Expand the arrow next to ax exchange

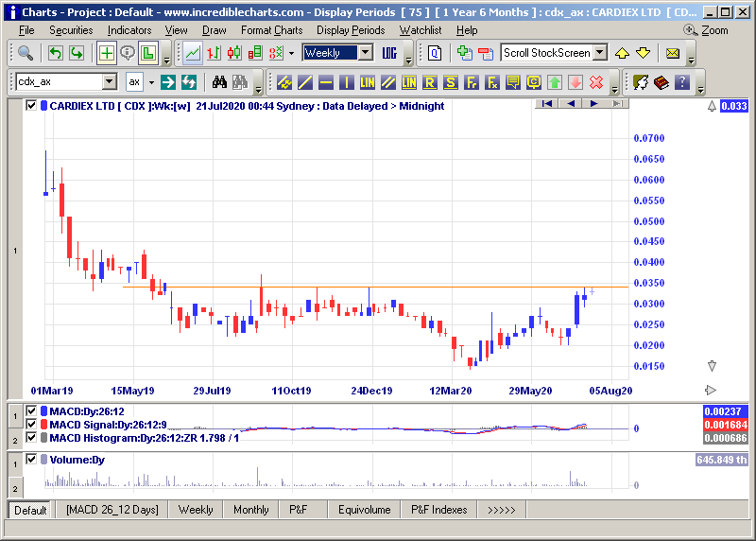(151, 82)
